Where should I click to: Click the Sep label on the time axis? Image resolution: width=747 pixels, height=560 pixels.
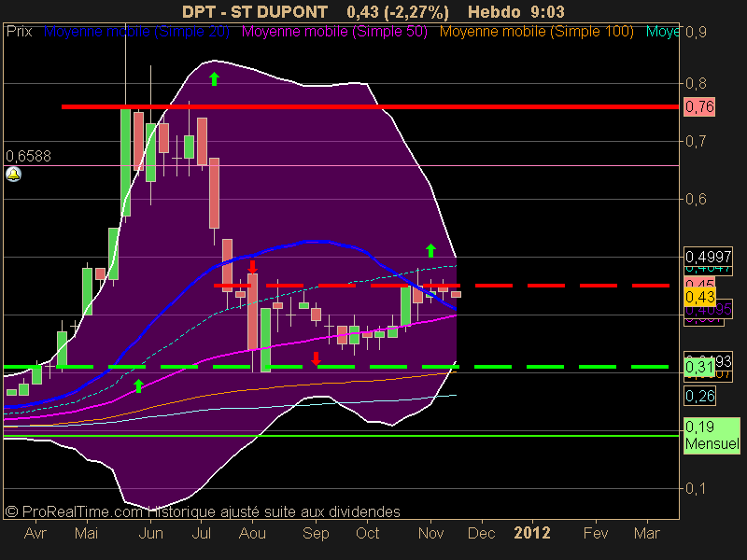(x=316, y=533)
